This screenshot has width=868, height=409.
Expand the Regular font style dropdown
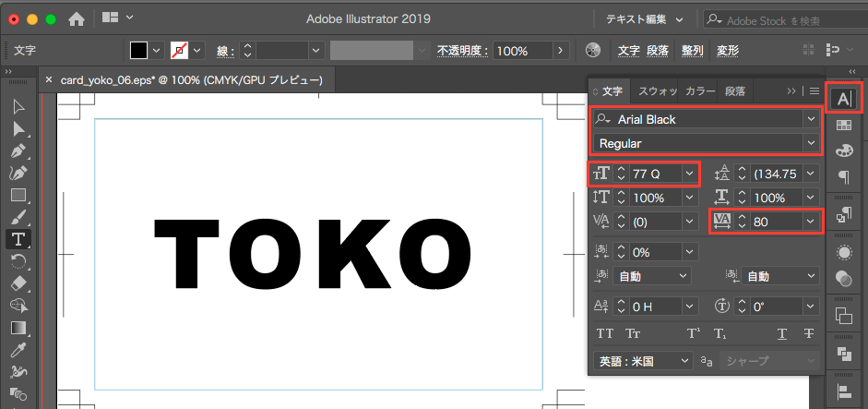point(810,143)
